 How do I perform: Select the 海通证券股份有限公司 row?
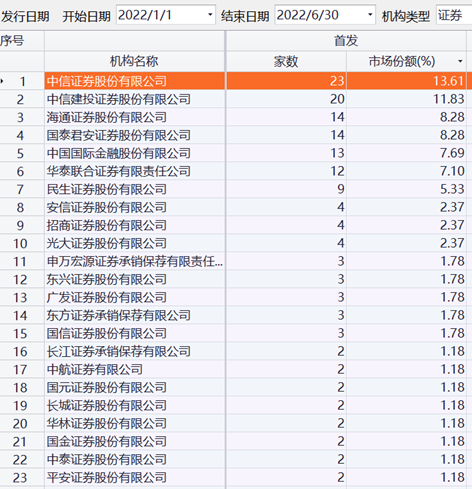tap(236, 117)
